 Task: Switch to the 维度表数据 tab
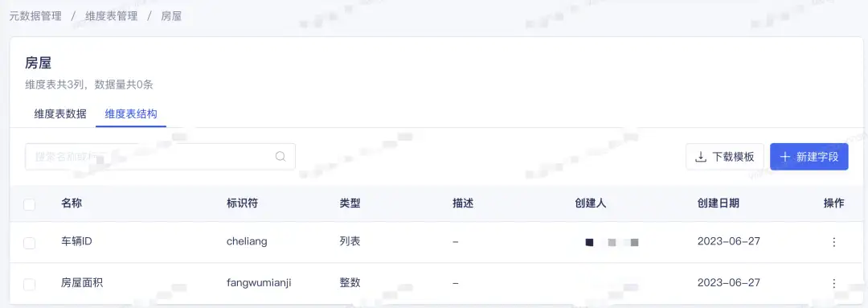[x=60, y=114]
